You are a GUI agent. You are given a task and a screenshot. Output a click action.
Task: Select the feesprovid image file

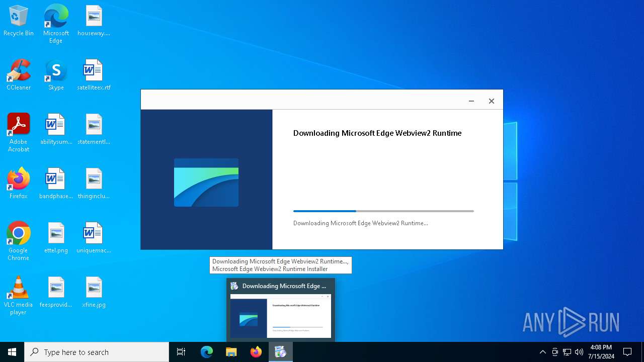(56, 293)
